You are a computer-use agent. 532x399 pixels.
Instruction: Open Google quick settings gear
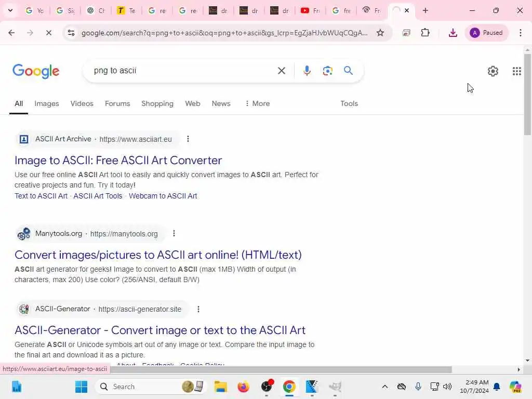493,71
